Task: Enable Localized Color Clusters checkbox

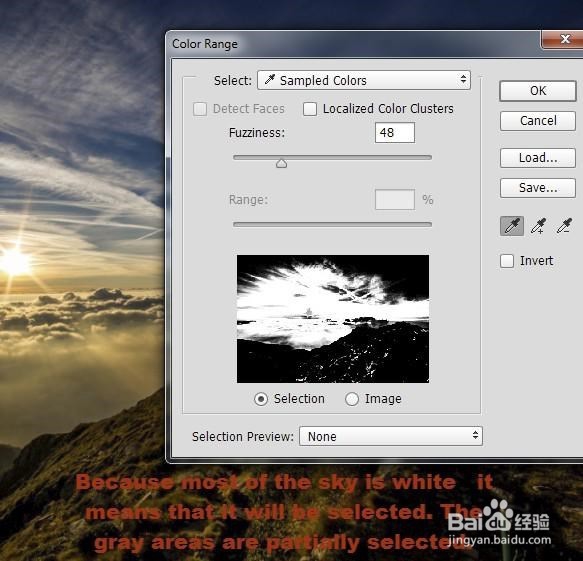Action: point(310,109)
